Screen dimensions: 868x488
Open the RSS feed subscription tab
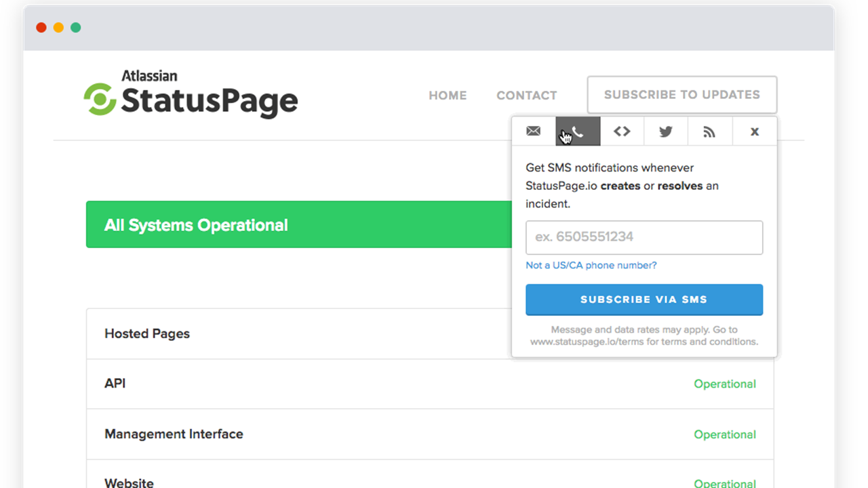[709, 131]
